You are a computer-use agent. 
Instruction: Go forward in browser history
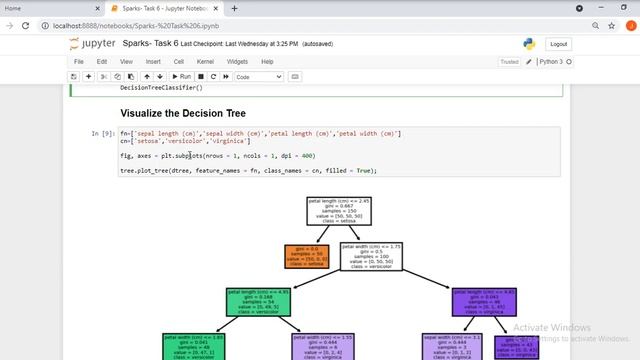tap(9, 26)
